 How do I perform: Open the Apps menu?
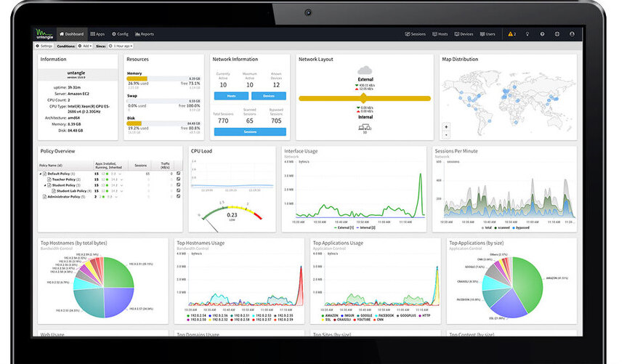point(97,34)
